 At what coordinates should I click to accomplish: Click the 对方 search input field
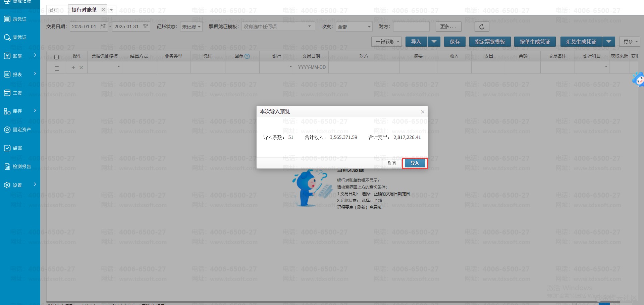411,27
